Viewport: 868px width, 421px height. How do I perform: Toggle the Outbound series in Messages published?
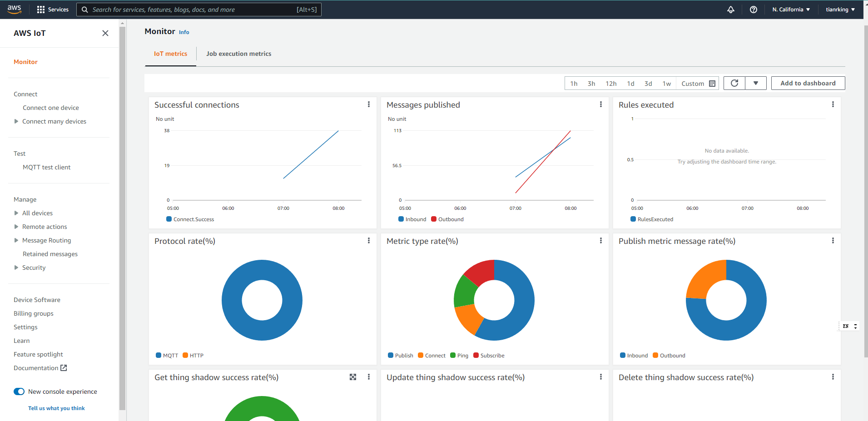[447, 219]
